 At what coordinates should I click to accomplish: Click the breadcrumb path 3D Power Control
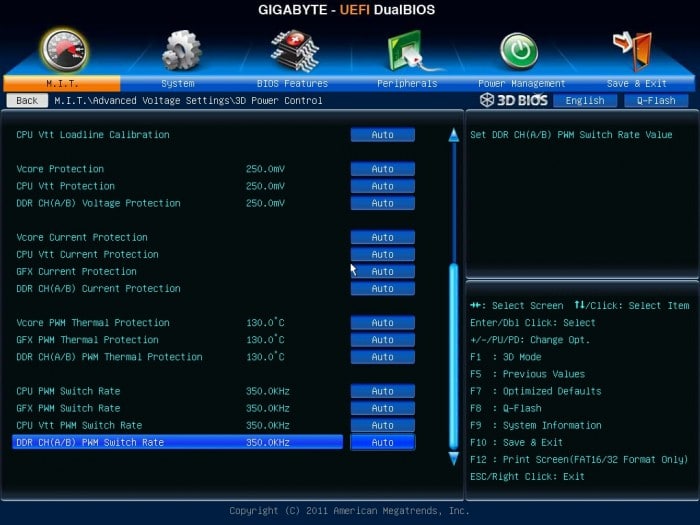tap(279, 100)
